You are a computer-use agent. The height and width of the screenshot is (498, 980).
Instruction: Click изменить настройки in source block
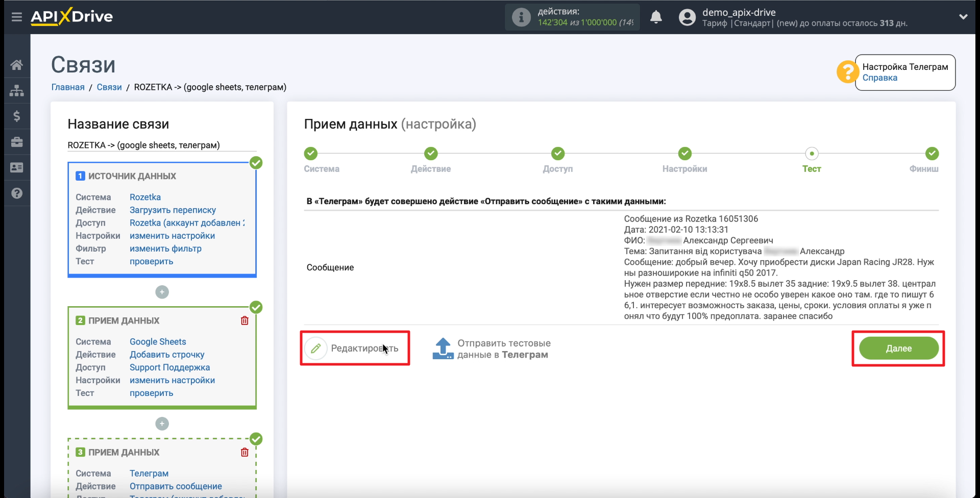tap(172, 236)
